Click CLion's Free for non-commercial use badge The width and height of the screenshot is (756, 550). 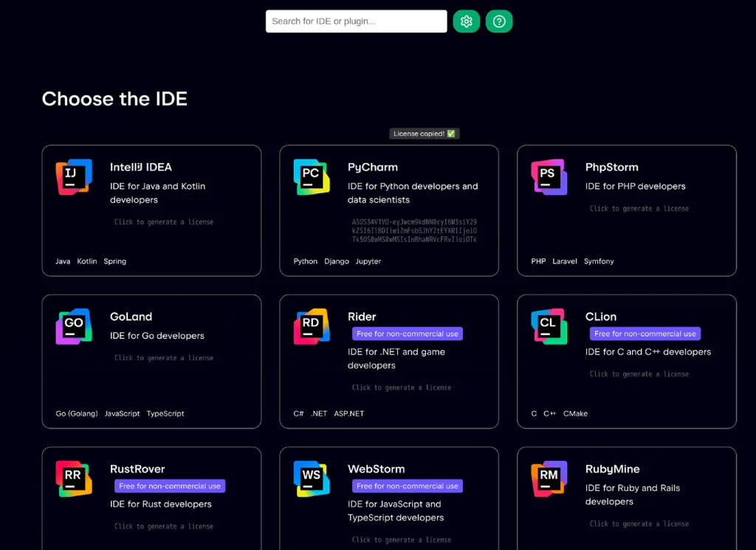coord(645,334)
